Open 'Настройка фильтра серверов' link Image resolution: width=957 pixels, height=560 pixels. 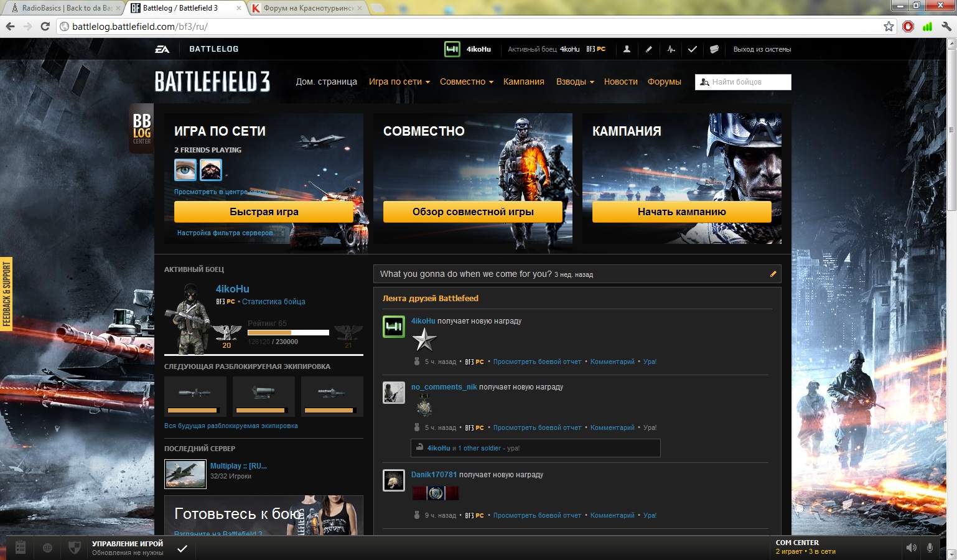point(225,233)
